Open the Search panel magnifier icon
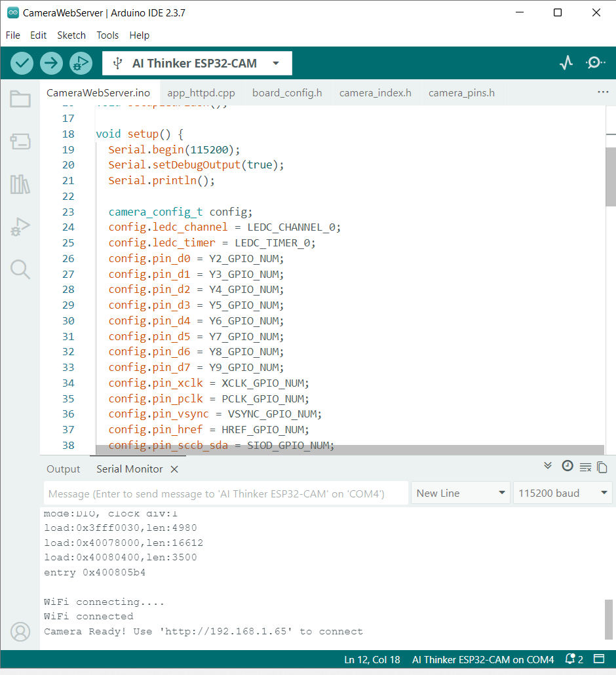This screenshot has height=675, width=616. point(20,269)
